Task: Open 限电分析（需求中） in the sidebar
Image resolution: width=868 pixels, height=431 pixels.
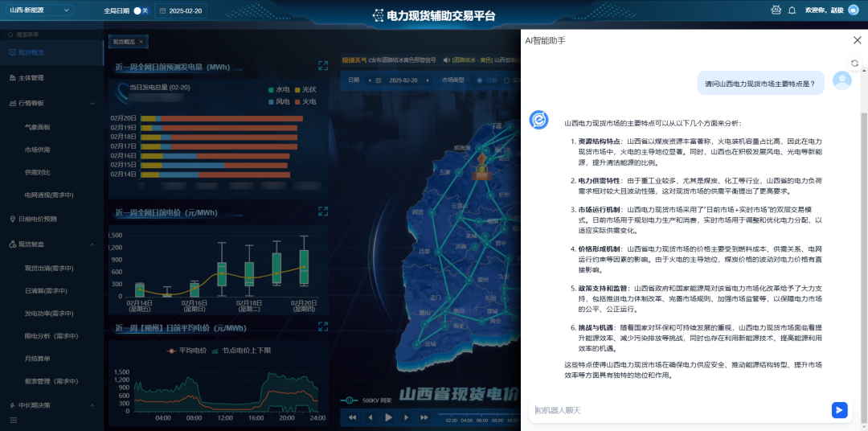Action: 51,336
